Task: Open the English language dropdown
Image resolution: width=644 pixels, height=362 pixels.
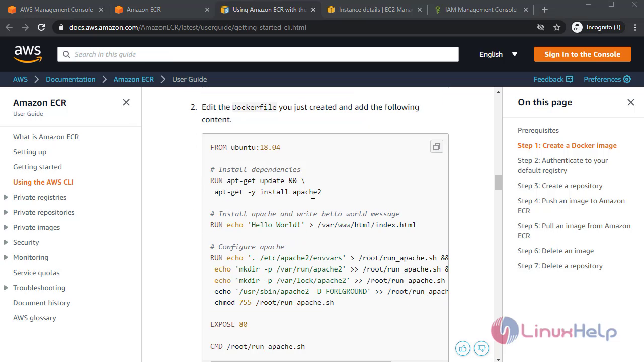Action: (499, 54)
